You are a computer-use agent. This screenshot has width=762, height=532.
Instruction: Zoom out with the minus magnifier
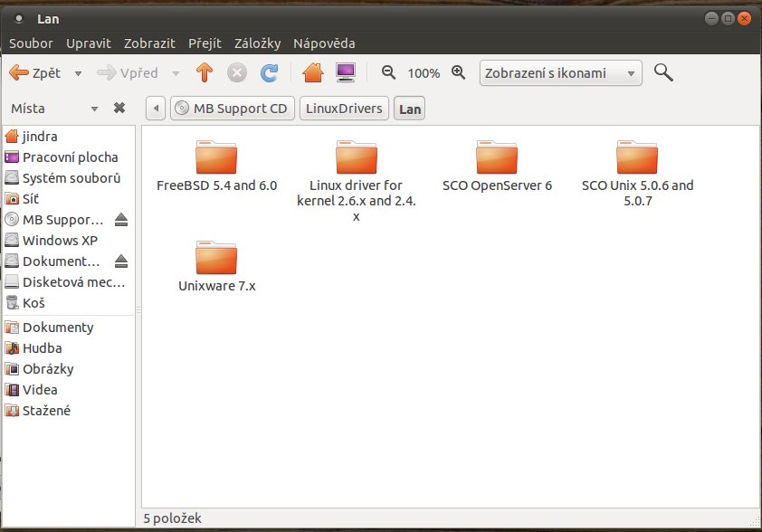point(388,72)
